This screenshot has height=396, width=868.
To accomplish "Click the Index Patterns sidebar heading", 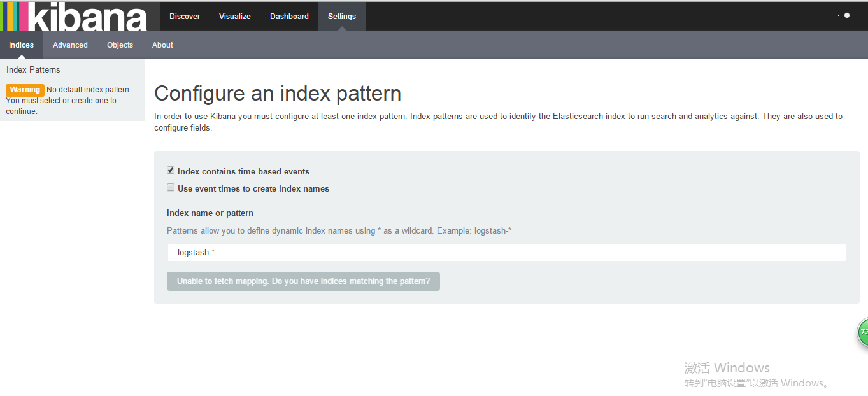I will coord(33,69).
